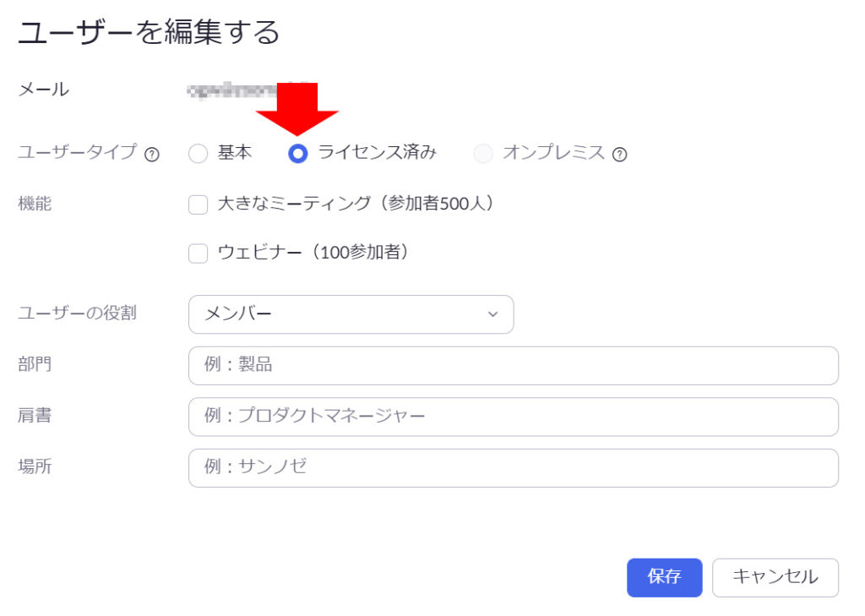Screen dimensions: 865x616
Task: Click the chevron arrow in the メンバー dropdown
Action: point(493,314)
